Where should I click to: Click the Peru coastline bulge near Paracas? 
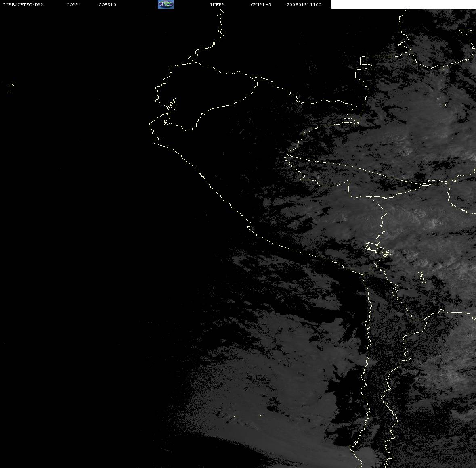tap(250, 227)
